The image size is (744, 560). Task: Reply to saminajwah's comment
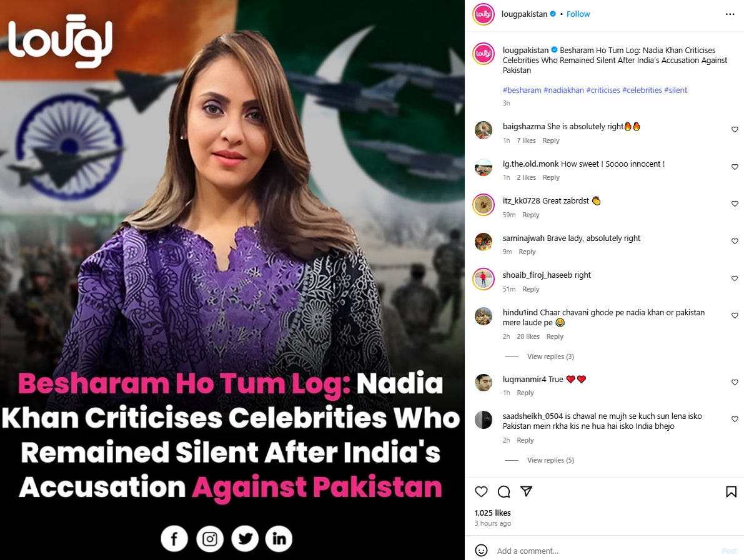tap(527, 252)
